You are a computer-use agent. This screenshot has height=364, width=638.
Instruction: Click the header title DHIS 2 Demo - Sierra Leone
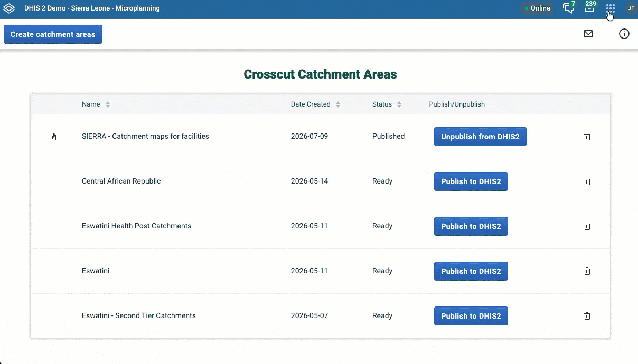click(92, 8)
